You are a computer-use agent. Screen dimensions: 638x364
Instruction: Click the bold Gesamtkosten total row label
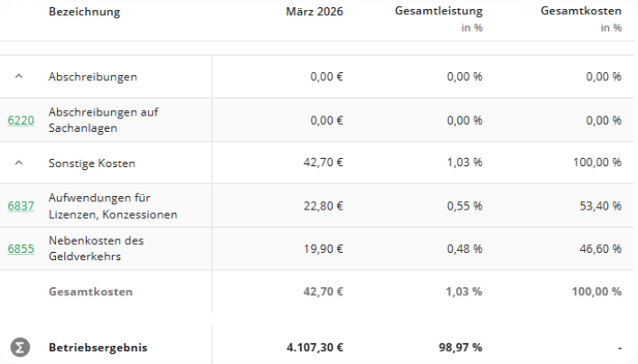(90, 292)
